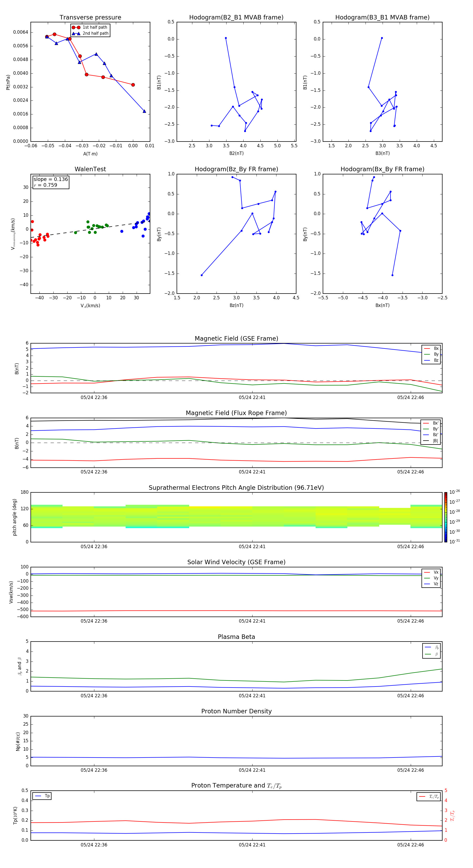Click '05/24 22:46' tick under Proton Number Density

tap(410, 770)
